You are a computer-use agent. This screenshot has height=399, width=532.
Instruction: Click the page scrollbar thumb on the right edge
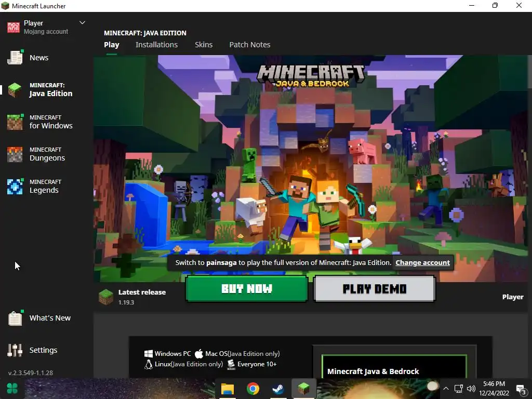pos(530,72)
